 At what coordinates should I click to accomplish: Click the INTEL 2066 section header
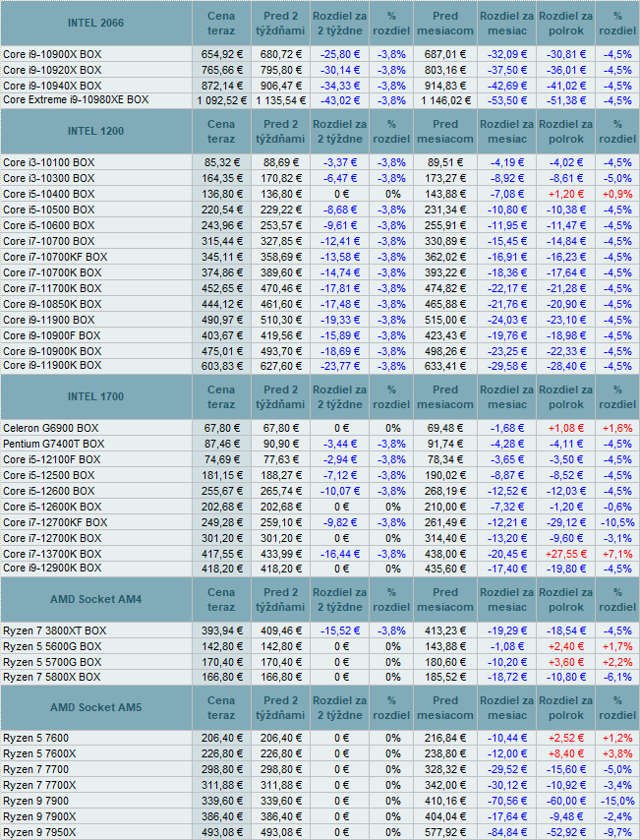(x=95, y=23)
